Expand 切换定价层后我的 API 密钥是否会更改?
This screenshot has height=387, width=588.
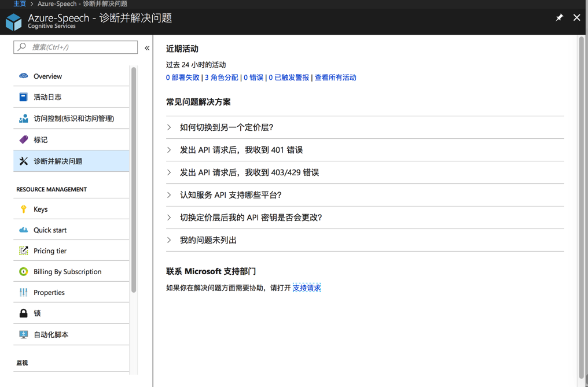[365, 218]
